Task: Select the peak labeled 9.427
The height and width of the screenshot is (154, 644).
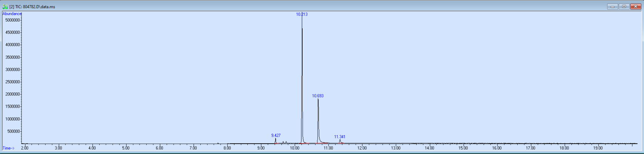Action: (x=276, y=135)
